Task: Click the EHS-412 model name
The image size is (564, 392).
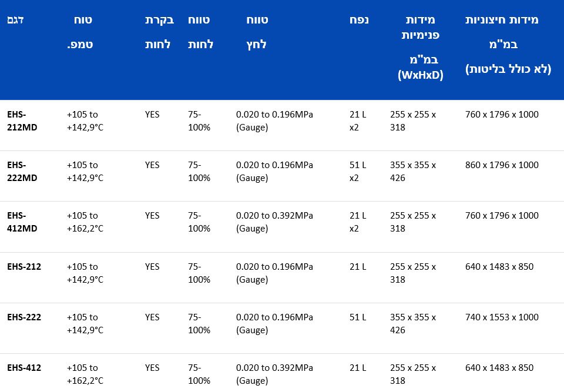Action: (x=24, y=368)
